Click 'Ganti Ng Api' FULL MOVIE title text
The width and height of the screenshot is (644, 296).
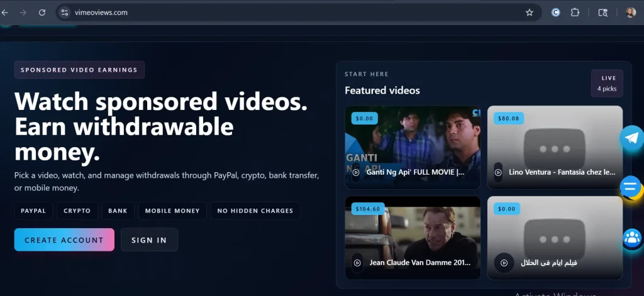click(x=415, y=172)
